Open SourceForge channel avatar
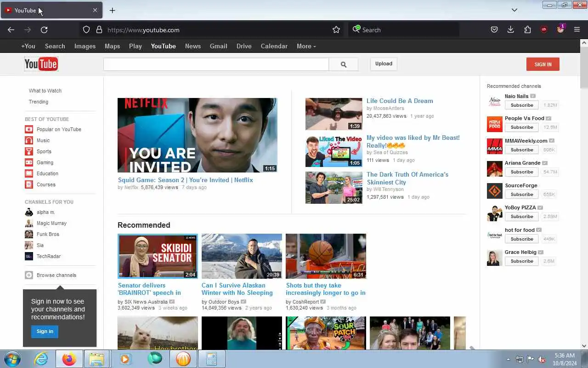This screenshot has height=368, width=588. point(495,191)
